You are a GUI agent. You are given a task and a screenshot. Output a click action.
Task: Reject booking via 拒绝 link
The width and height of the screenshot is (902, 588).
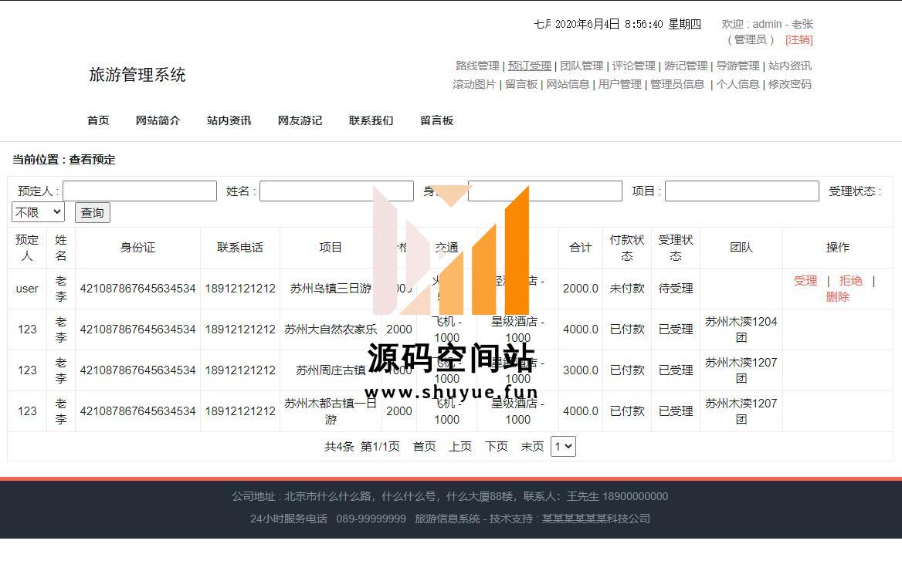click(850, 281)
